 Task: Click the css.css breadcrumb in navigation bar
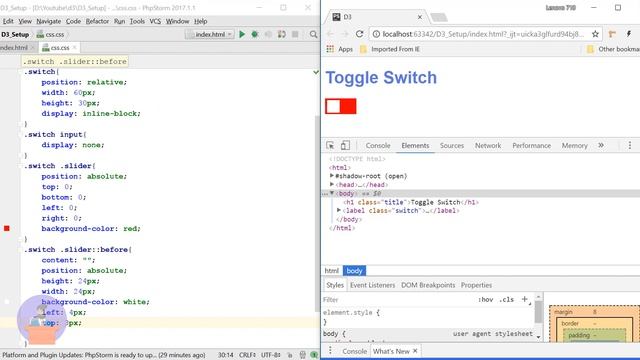pos(51,34)
